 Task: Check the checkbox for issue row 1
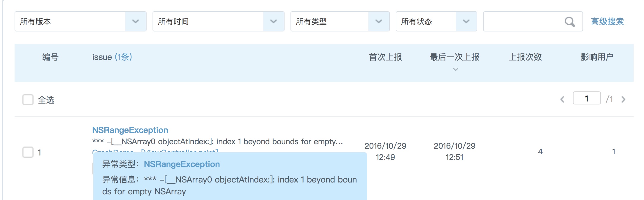tap(28, 152)
